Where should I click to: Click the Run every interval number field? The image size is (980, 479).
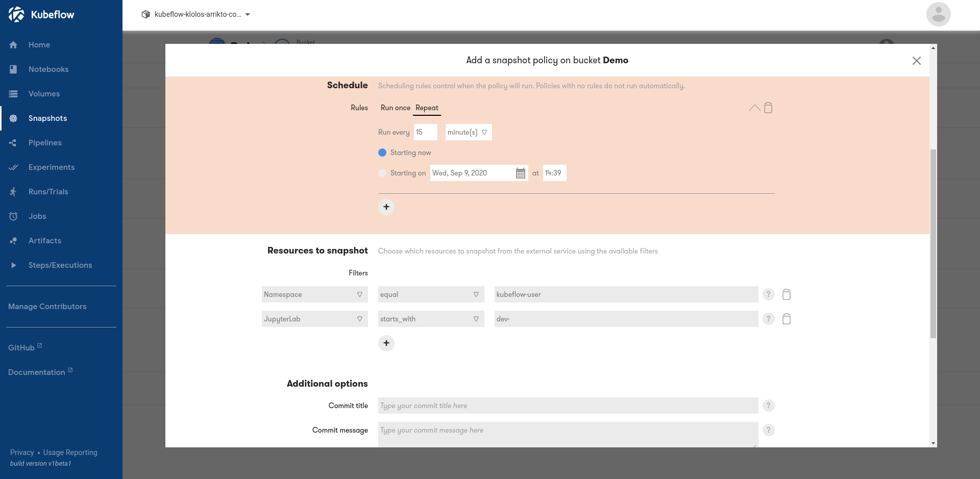tap(426, 132)
